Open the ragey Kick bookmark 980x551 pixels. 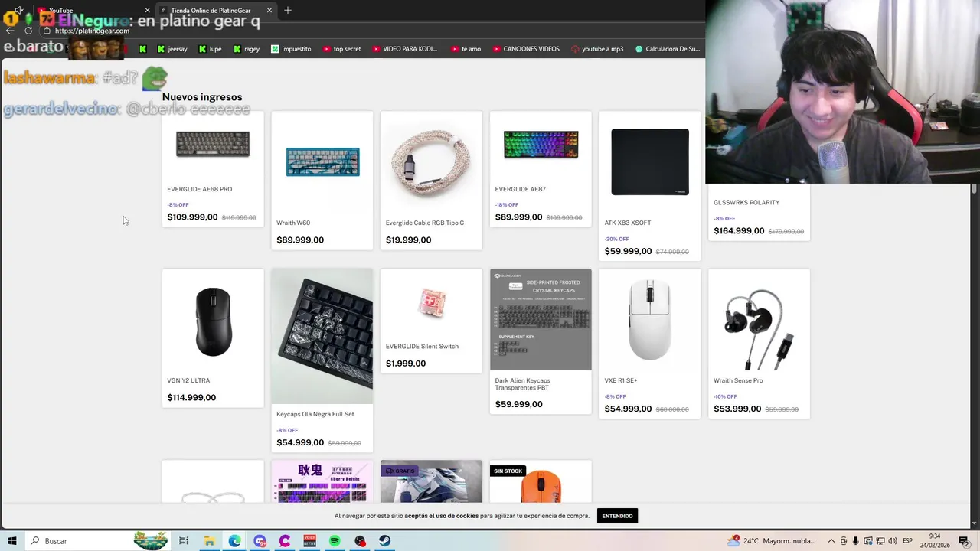coord(246,49)
